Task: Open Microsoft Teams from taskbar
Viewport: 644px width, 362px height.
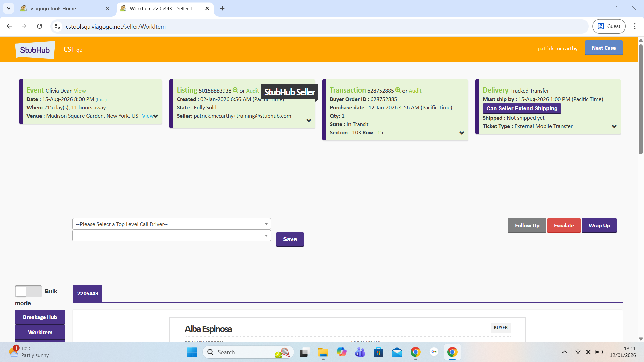Action: (x=360, y=352)
